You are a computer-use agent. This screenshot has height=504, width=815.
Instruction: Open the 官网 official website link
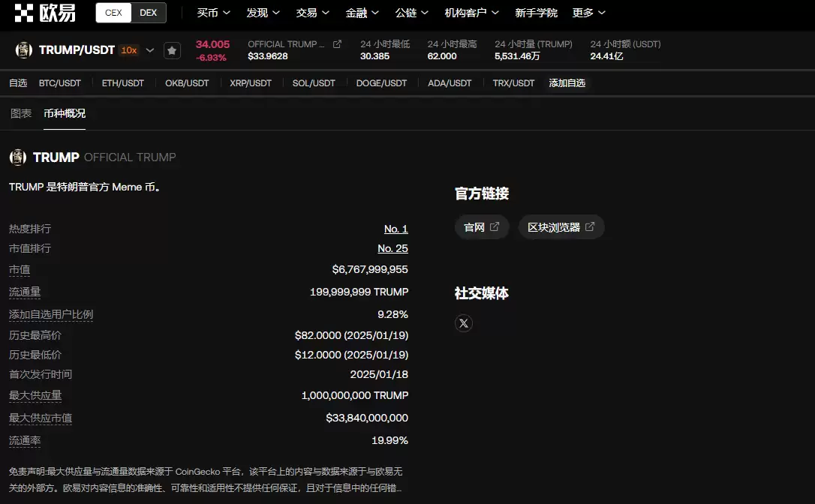coord(482,227)
